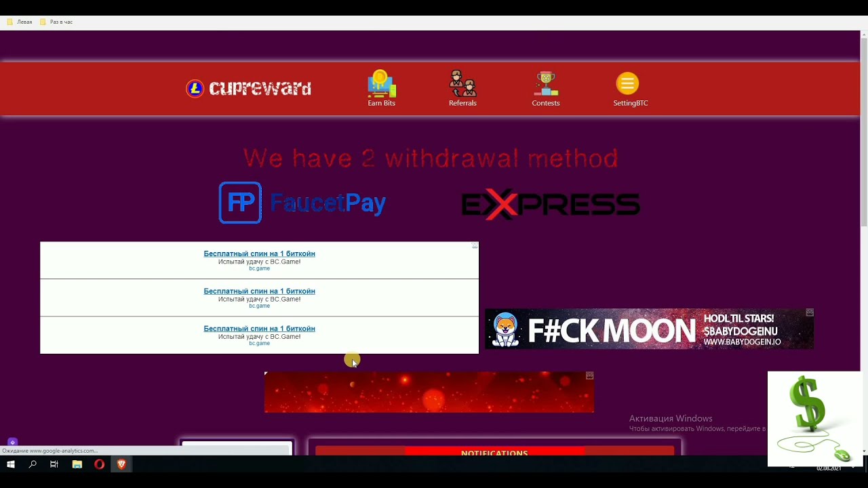Open the third Бесплатный спин на 1 биткойн link
This screenshot has height=488, width=868.
pos(259,329)
